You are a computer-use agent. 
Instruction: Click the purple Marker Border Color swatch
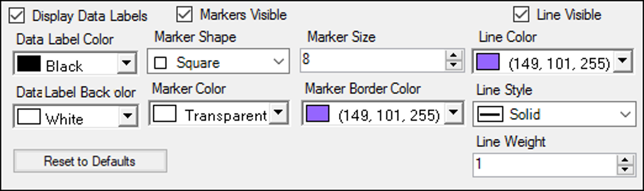point(317,114)
